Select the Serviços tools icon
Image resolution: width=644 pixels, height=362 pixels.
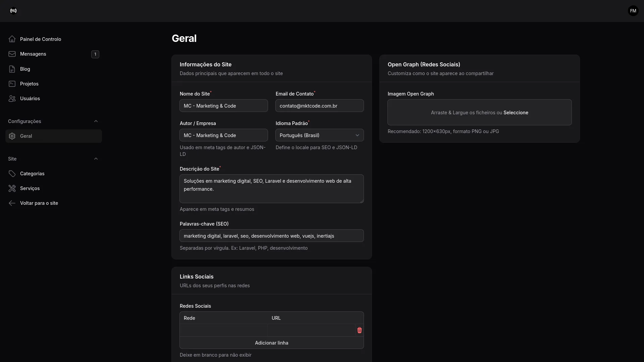pos(12,188)
